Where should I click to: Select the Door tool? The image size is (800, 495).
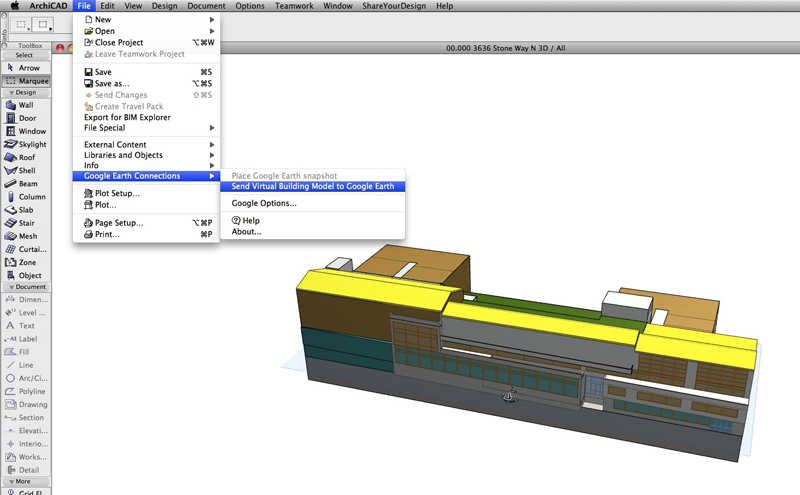(26, 118)
